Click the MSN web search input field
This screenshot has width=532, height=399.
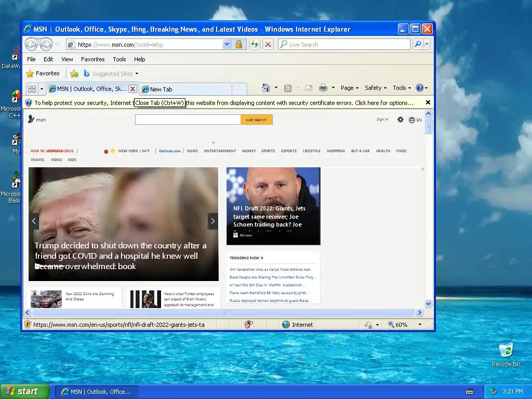pos(188,119)
